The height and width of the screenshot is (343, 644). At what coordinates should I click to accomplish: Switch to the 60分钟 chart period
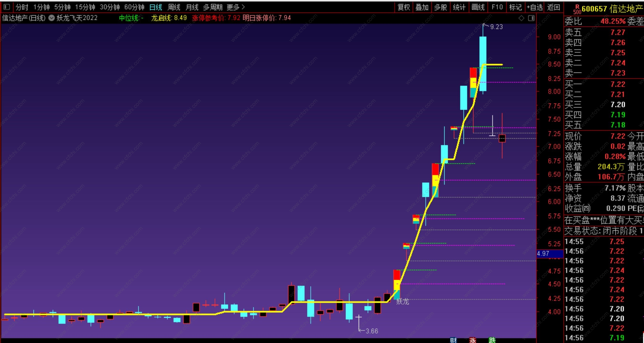134,7
